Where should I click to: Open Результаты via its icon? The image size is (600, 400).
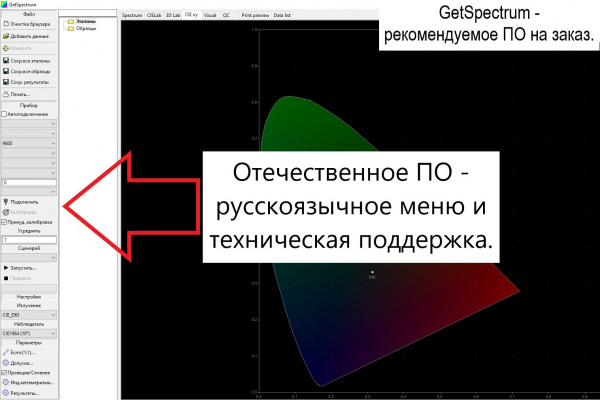6,392
